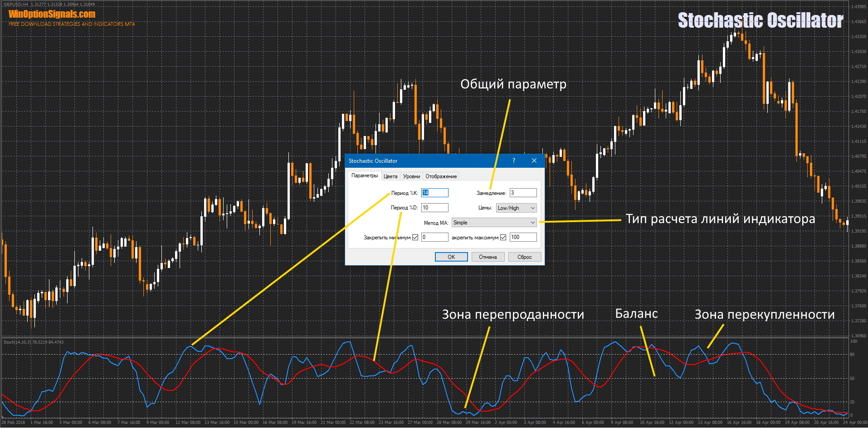Click the Период %K input field
This screenshot has width=868, height=428.
[434, 193]
